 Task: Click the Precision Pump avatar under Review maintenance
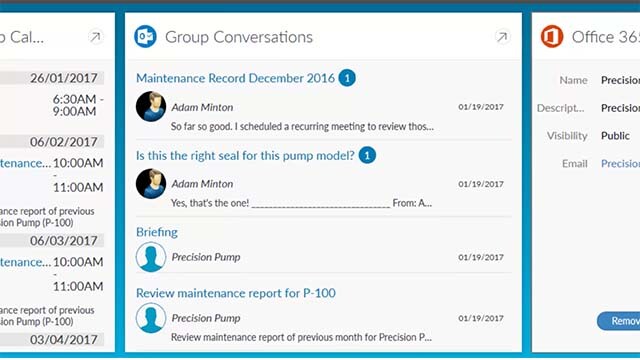151,318
